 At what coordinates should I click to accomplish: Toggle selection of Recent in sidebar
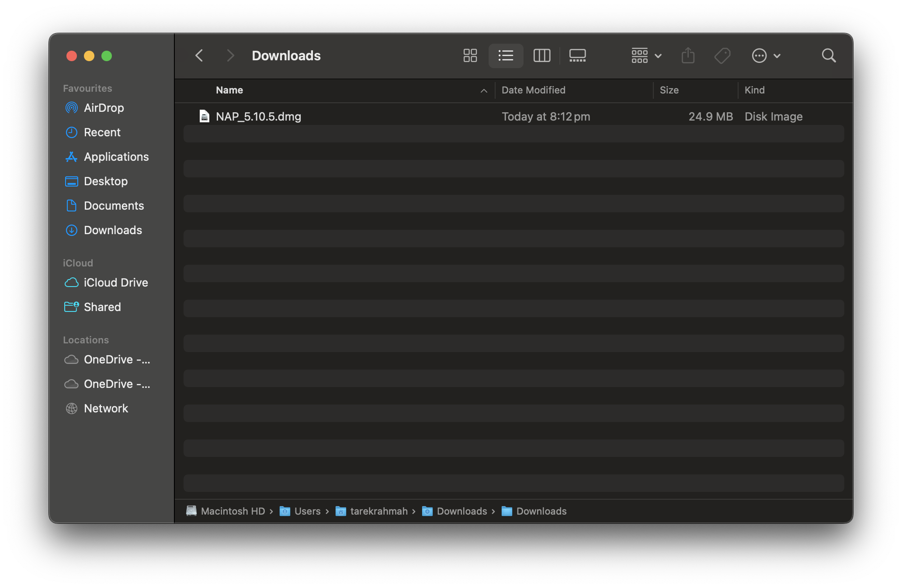pyautogui.click(x=102, y=132)
